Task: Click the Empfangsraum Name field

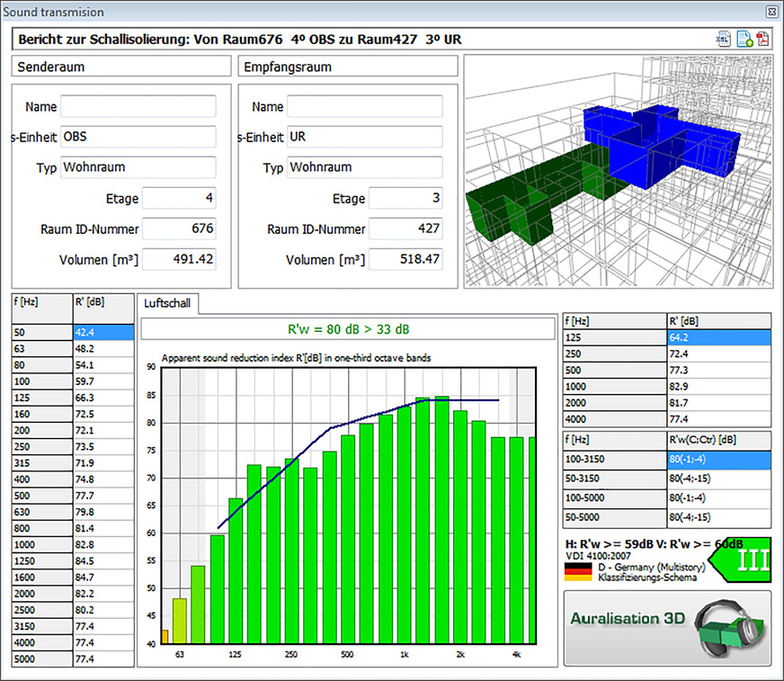Action: coord(366,106)
